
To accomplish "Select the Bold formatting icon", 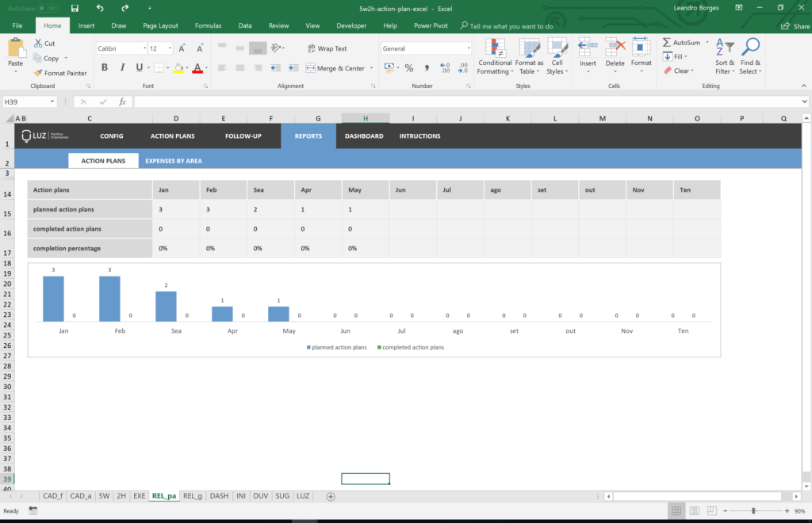I will click(x=104, y=67).
